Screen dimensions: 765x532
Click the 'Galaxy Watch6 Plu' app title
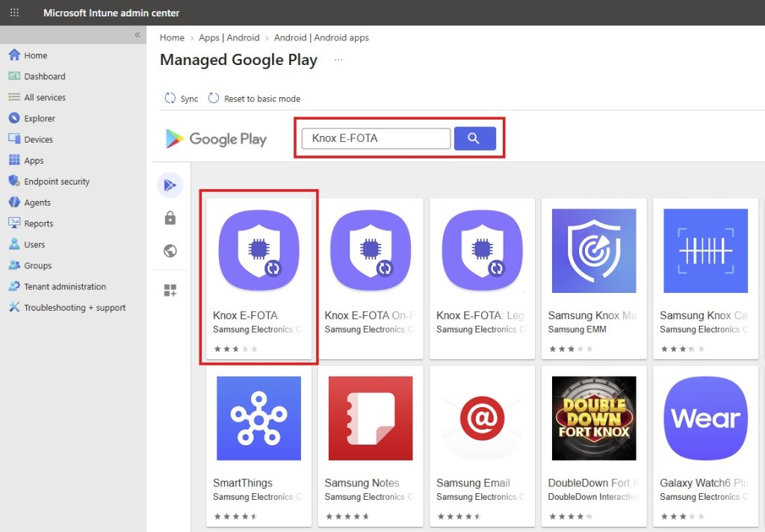point(704,483)
